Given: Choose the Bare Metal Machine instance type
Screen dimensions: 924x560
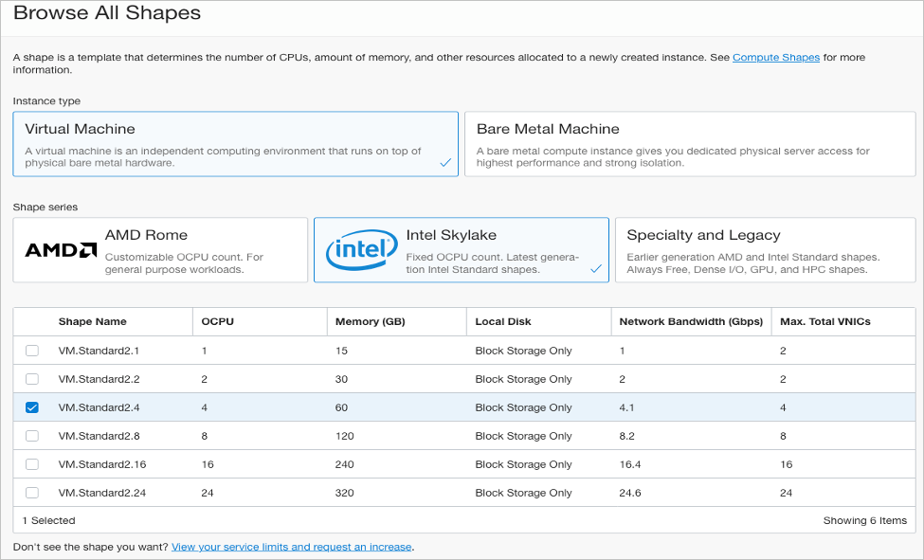Looking at the screenshot, I should pyautogui.click(x=691, y=144).
